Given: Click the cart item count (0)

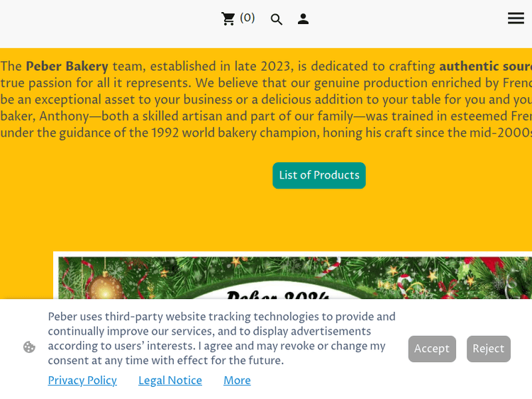Looking at the screenshot, I should point(248,18).
